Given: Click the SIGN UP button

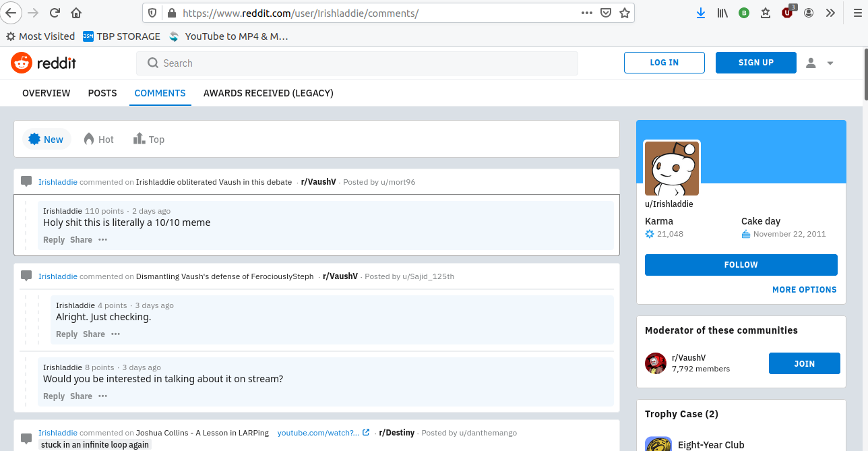Looking at the screenshot, I should [756, 63].
